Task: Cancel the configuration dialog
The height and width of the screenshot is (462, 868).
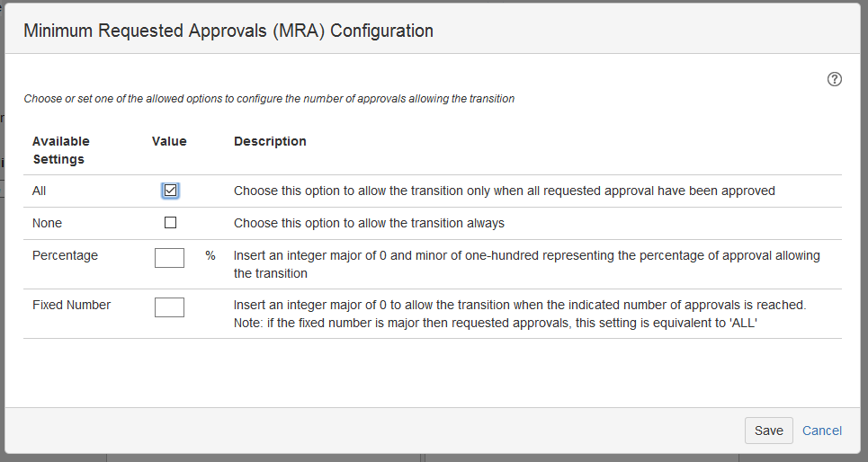Action: [821, 431]
